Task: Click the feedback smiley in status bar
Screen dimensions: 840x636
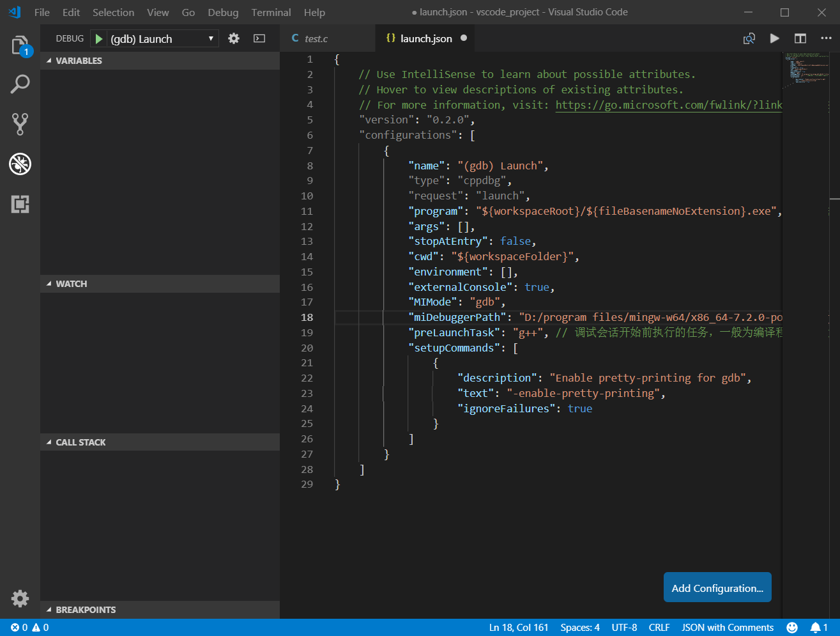Action: tap(792, 628)
